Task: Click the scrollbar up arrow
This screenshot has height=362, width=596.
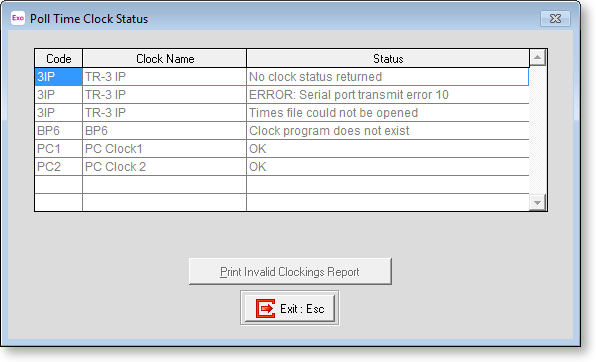Action: [537, 57]
